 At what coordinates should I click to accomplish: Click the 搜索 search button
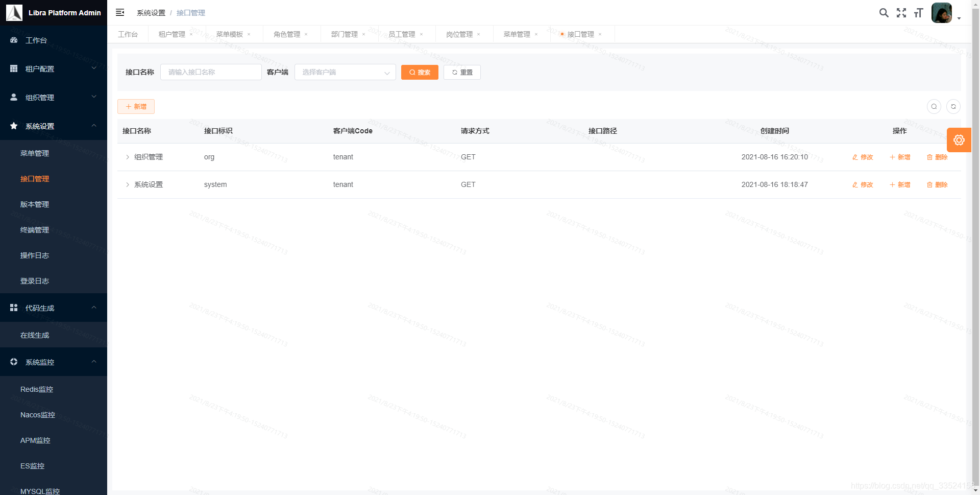[420, 72]
